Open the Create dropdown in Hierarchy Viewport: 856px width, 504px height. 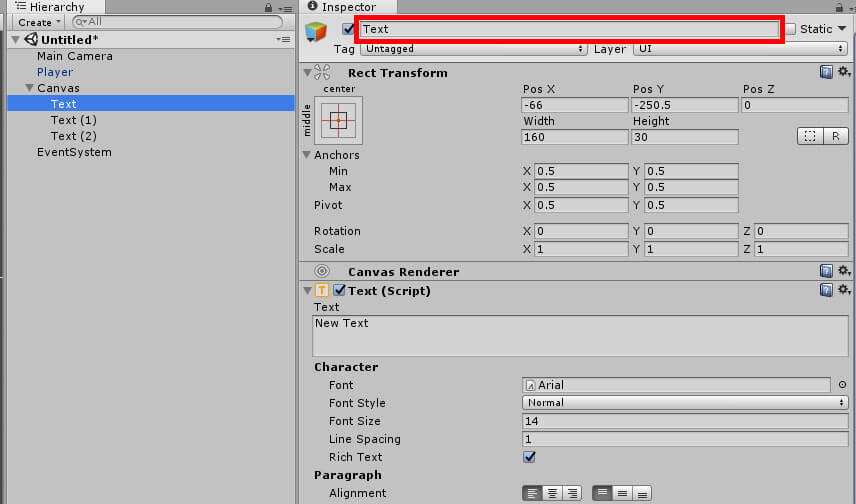pos(38,22)
